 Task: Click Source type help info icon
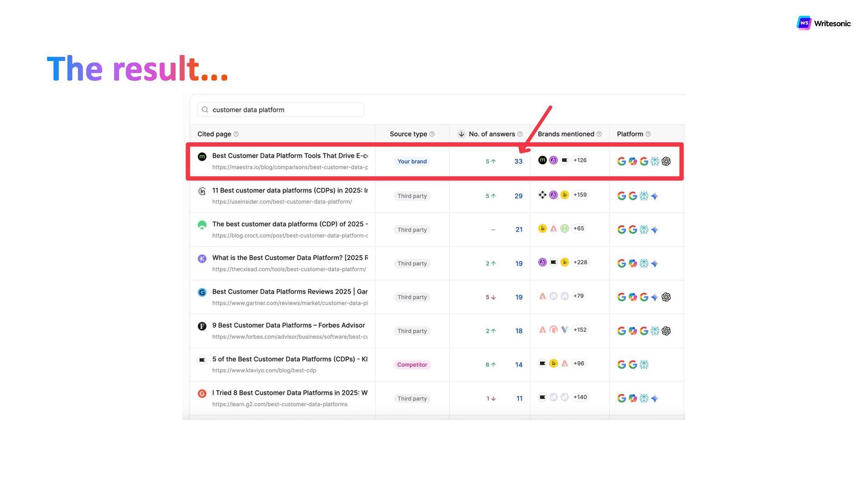pyautogui.click(x=432, y=134)
